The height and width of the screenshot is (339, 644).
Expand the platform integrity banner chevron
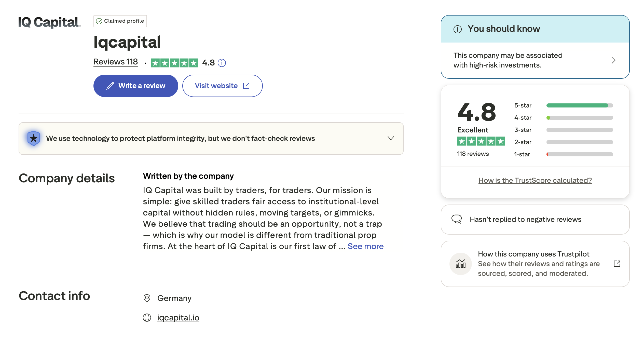point(391,138)
